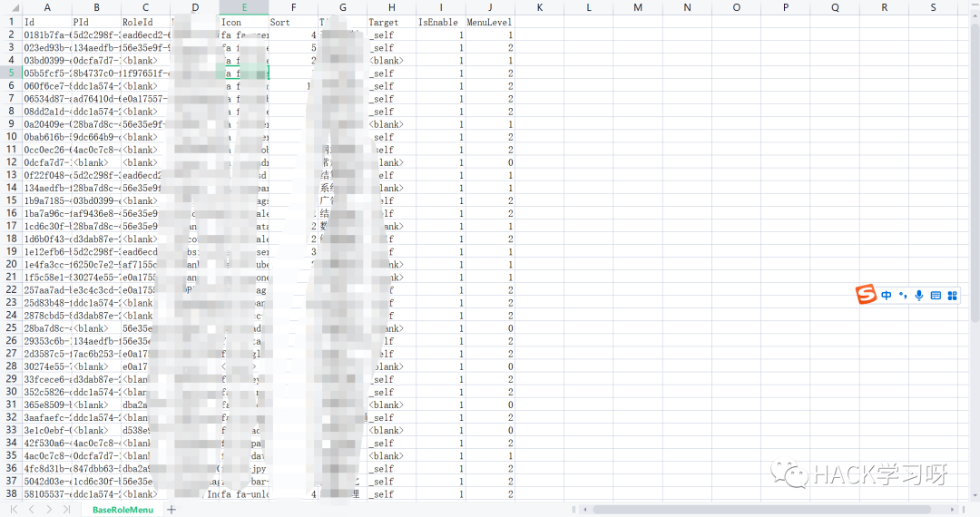Go to the next sheet tab

48,510
